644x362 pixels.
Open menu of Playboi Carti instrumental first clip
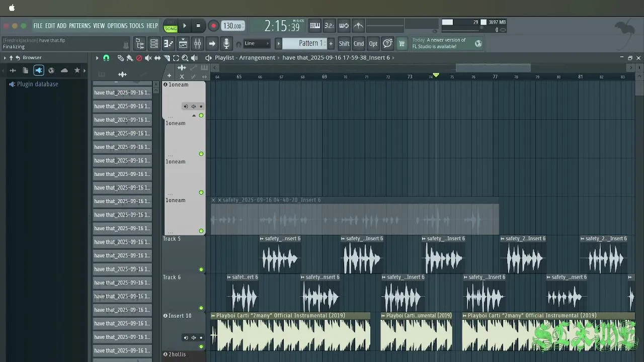pyautogui.click(x=213, y=316)
